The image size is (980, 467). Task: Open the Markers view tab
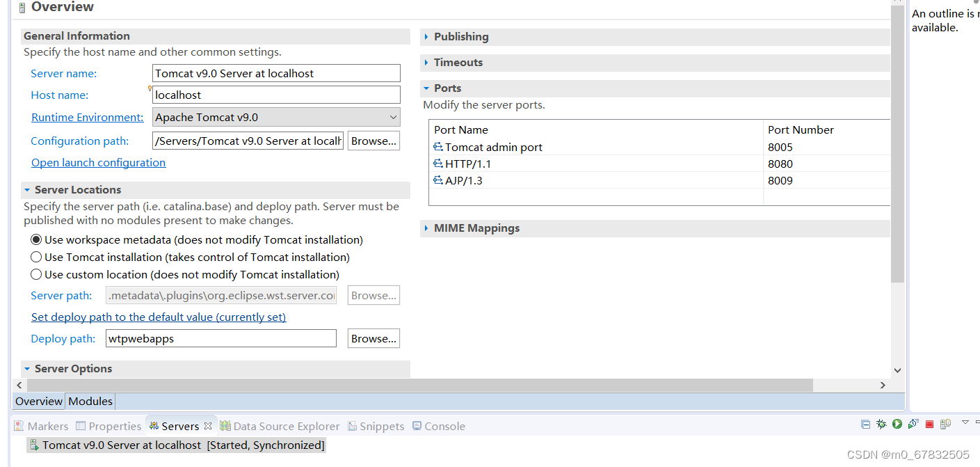tap(41, 426)
